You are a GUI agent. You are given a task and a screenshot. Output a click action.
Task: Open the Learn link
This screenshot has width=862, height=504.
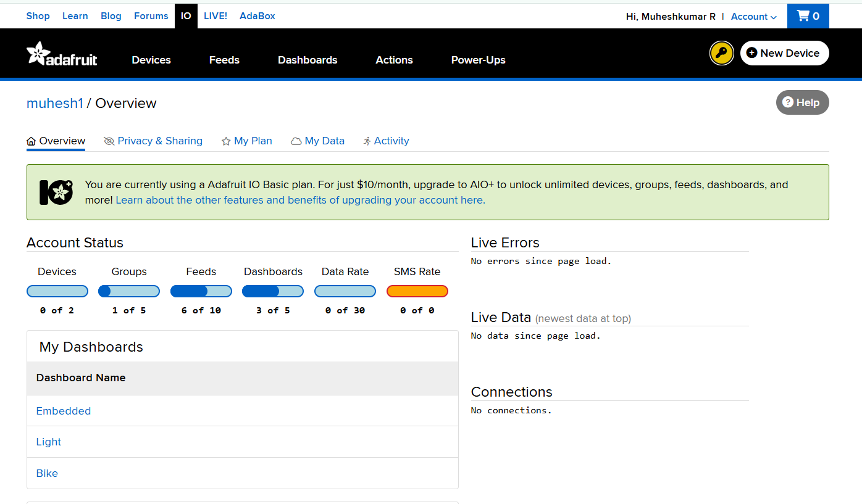click(x=75, y=16)
